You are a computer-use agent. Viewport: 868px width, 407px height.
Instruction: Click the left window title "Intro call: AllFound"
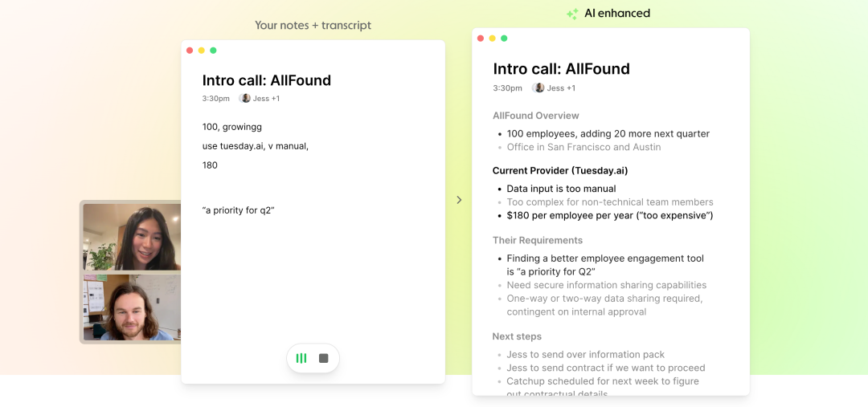coord(266,80)
